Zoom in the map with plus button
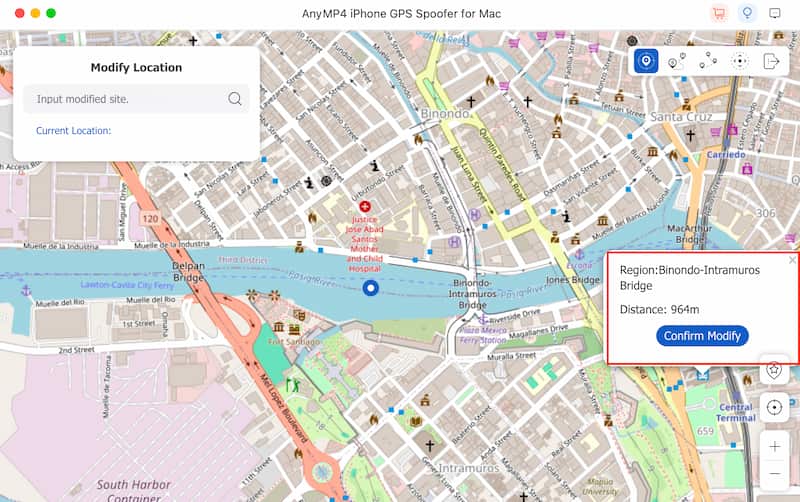The image size is (800, 502). click(x=773, y=447)
